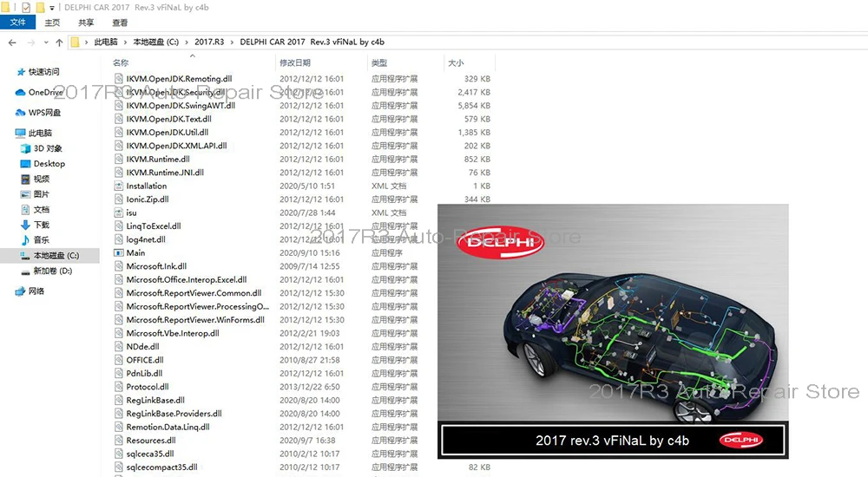The height and width of the screenshot is (477, 868).
Task: Click the Main application icon
Action: pos(118,252)
